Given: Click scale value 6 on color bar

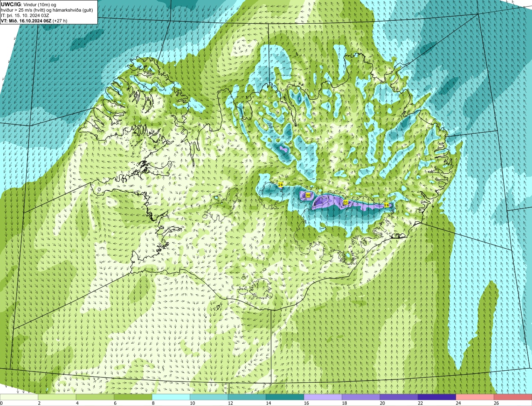Looking at the screenshot, I should 115,403.
